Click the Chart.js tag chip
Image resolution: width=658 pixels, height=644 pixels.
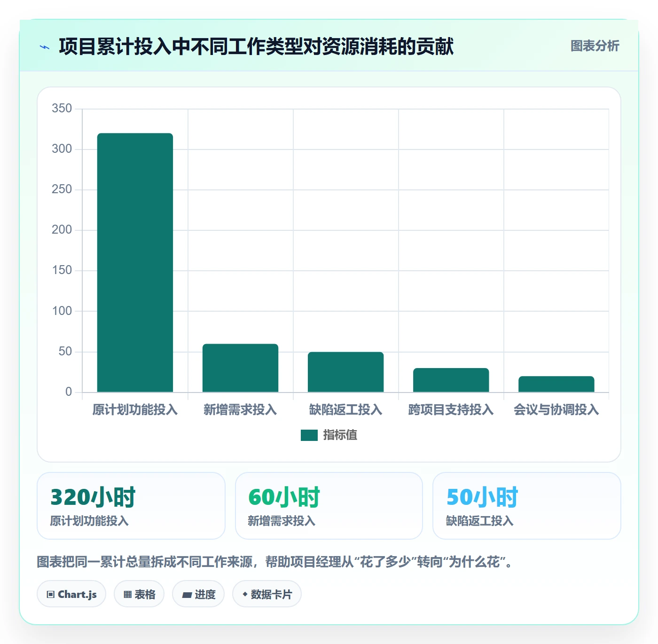[71, 594]
